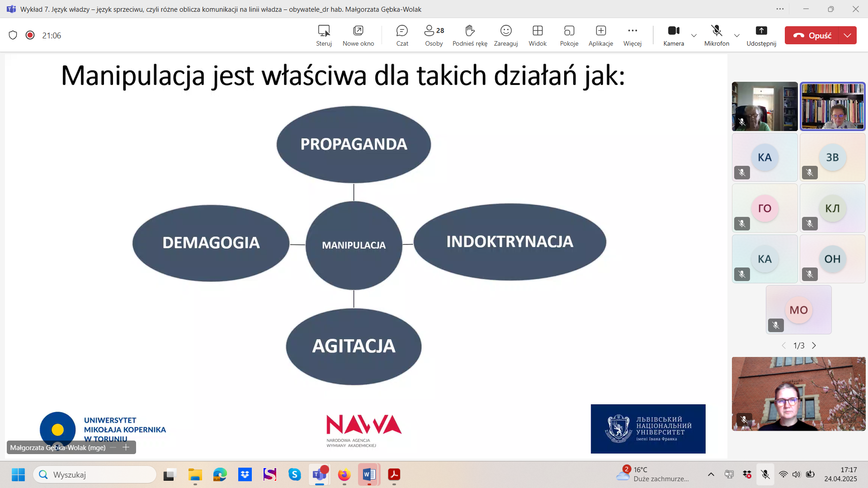868x488 pixels.
Task: Open the Aplikacje apps panel
Action: 600,35
